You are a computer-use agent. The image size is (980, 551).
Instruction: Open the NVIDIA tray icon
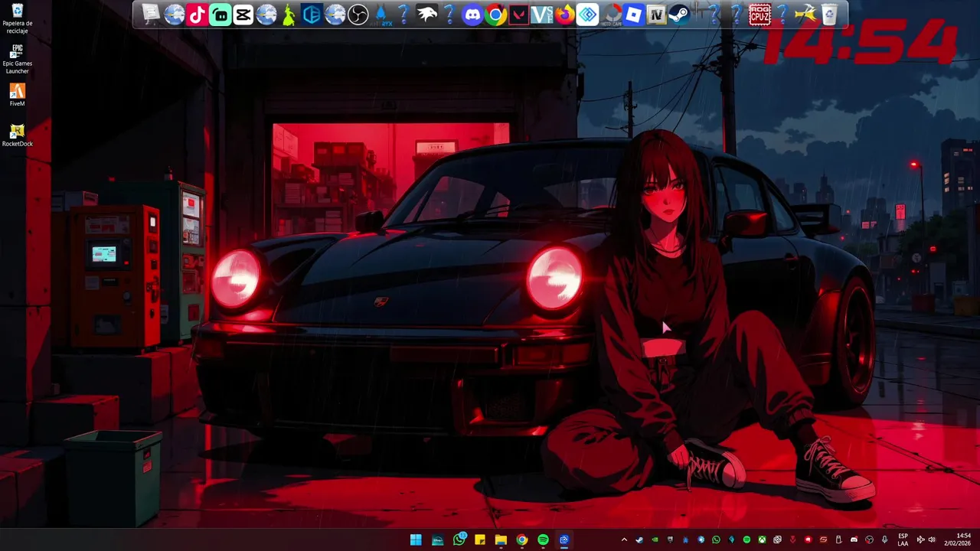(655, 540)
